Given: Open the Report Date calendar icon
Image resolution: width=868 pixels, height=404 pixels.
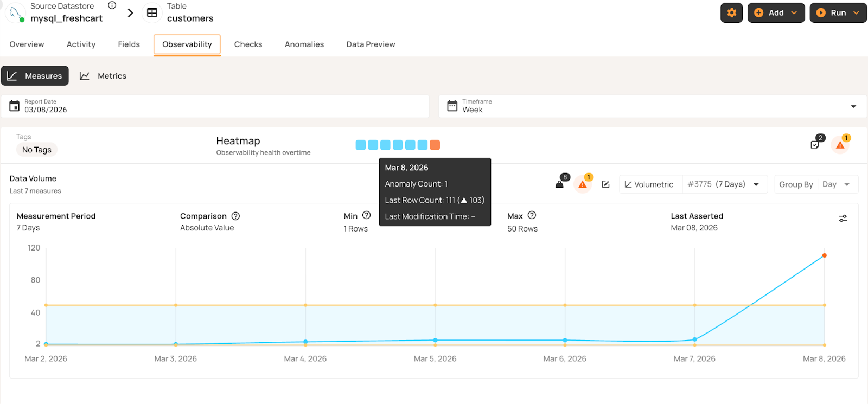Looking at the screenshot, I should point(15,106).
